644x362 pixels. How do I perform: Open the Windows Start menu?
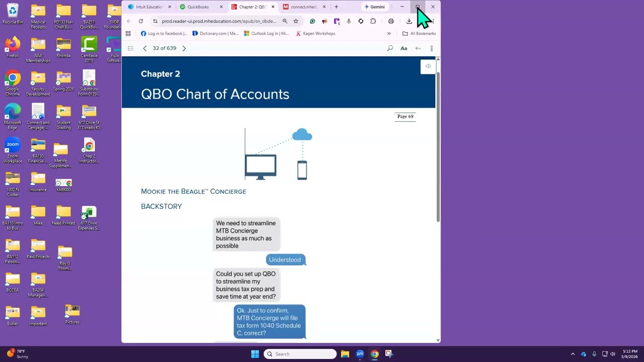(x=255, y=354)
